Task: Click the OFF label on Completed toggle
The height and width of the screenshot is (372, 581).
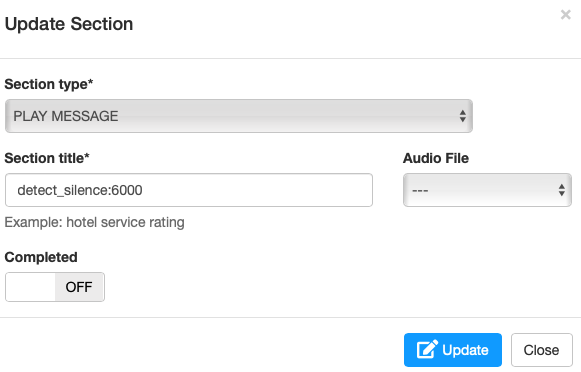Action: click(x=79, y=287)
